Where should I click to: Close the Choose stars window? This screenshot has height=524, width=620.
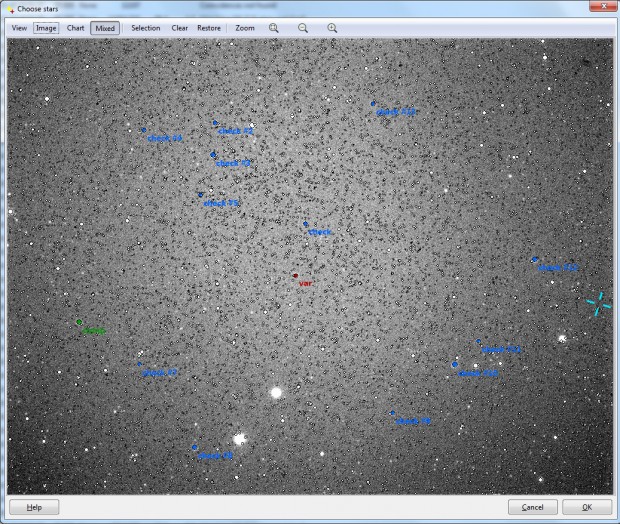[x=604, y=6]
